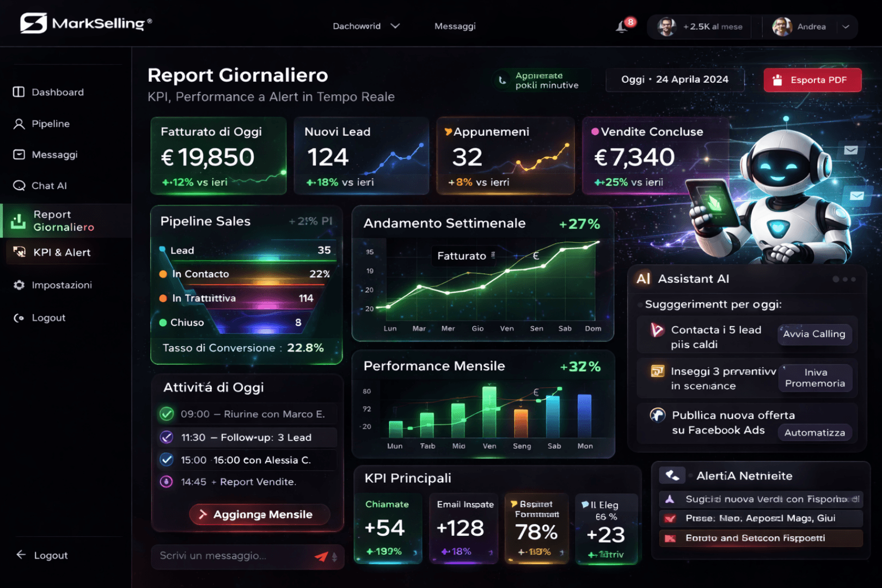
Task: Open the Andrea account dropdown
Action: [846, 26]
